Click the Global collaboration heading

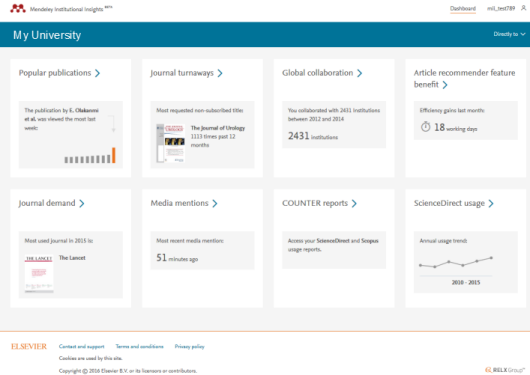click(317, 73)
